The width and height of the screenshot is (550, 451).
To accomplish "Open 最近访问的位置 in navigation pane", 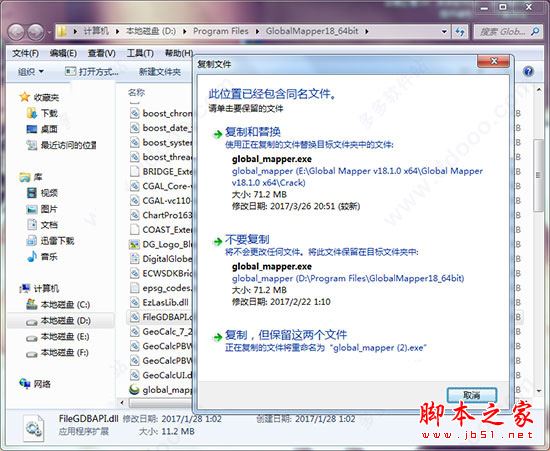I will point(61,145).
